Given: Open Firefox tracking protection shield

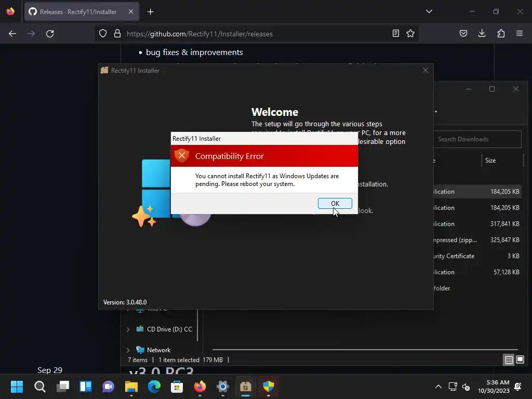Looking at the screenshot, I should pos(103,34).
